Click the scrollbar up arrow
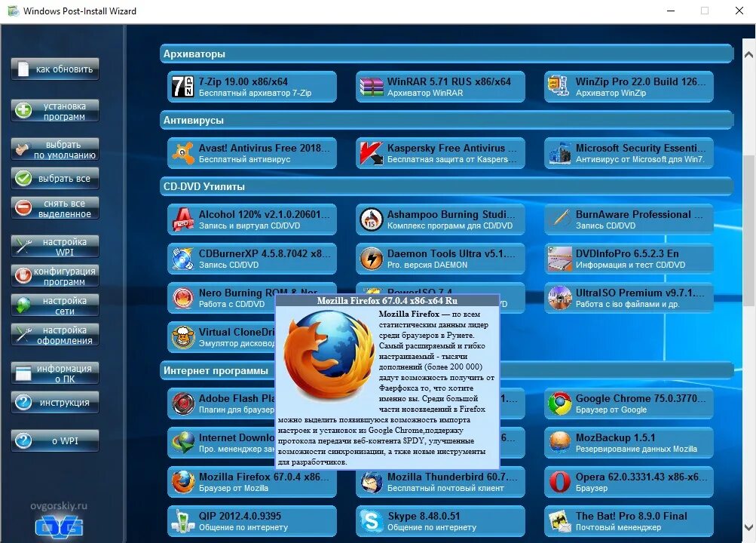The height and width of the screenshot is (543, 756). (x=748, y=55)
